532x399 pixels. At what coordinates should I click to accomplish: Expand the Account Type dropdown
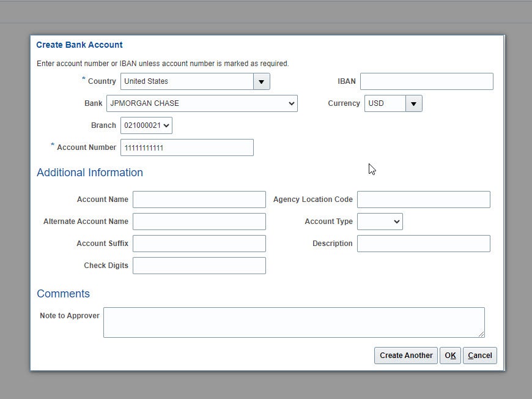click(x=395, y=221)
